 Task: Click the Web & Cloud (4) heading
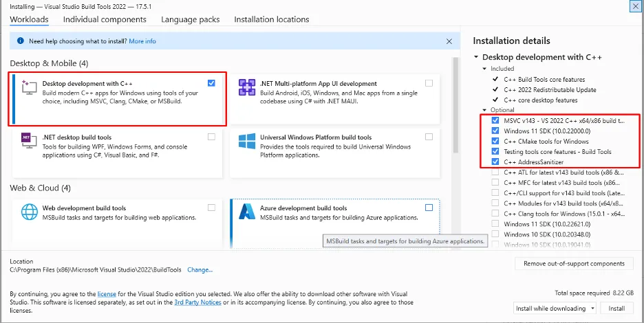[x=40, y=188]
